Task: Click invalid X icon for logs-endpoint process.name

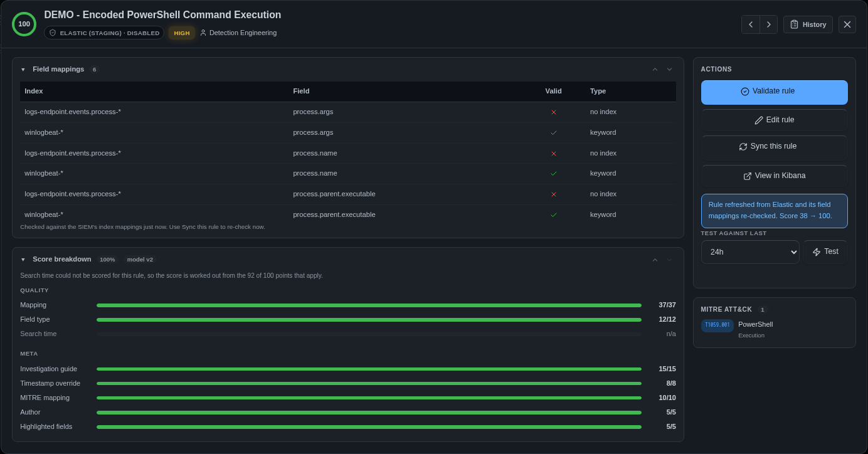Action: tap(554, 154)
